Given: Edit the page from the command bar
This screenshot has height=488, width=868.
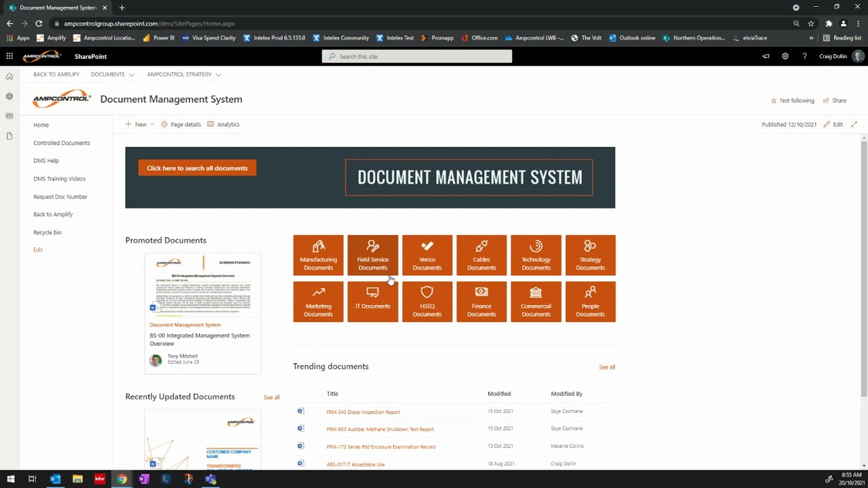Looking at the screenshot, I should point(833,124).
